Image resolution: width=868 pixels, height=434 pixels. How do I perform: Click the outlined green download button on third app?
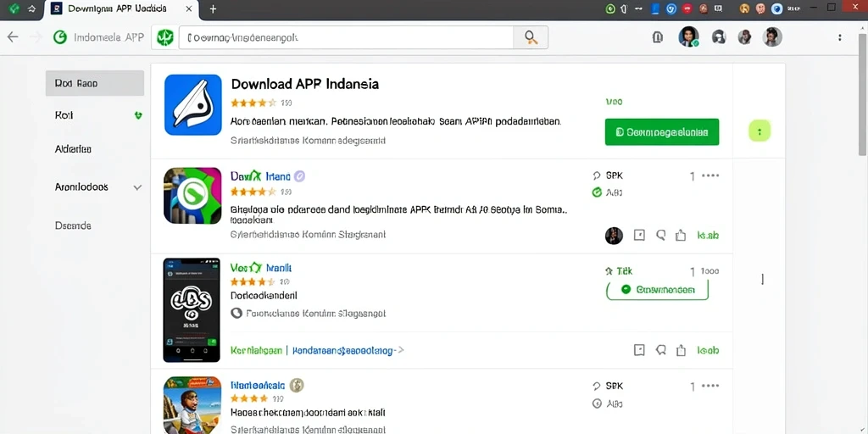658,290
